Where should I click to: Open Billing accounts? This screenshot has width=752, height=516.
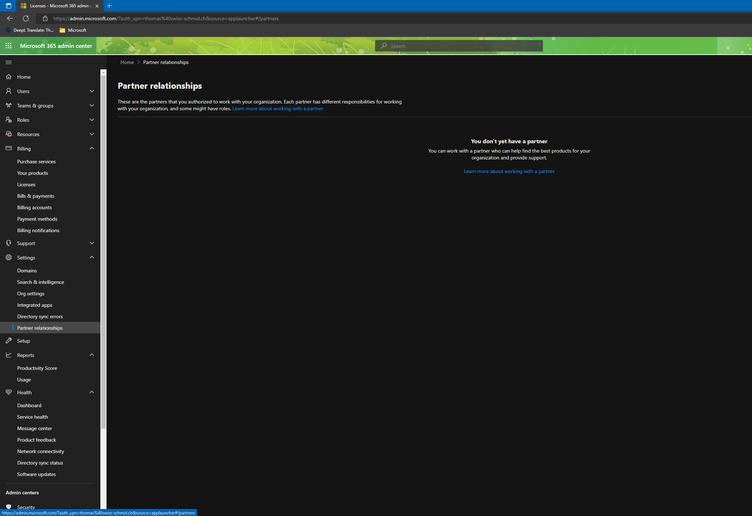pos(35,208)
